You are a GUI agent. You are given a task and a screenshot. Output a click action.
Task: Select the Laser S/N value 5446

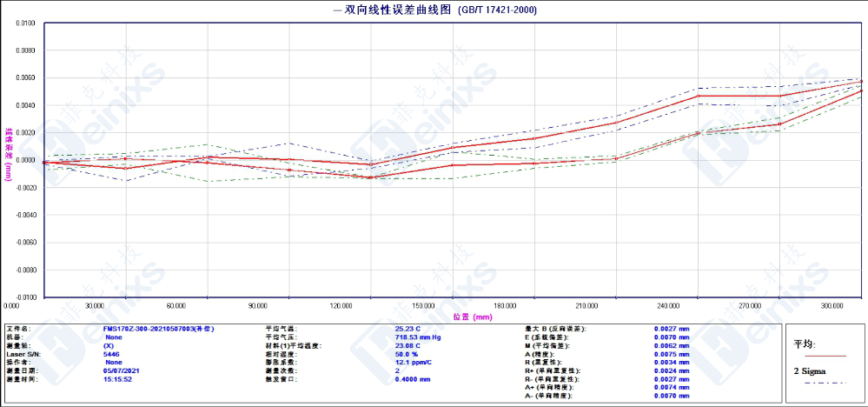coord(111,354)
